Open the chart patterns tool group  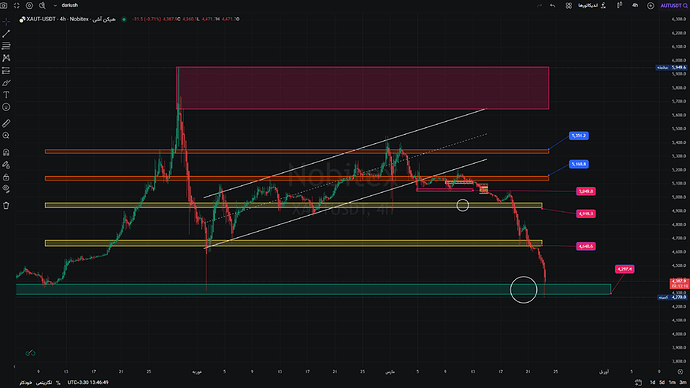[x=6, y=58]
